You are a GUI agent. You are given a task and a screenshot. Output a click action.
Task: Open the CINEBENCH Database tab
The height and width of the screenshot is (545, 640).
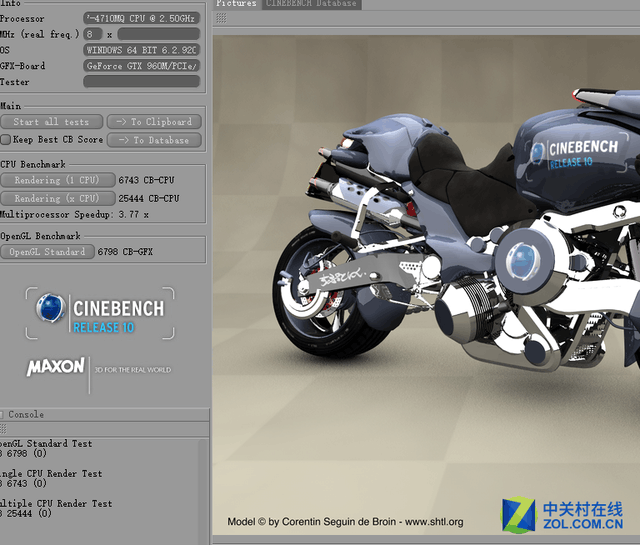point(311,4)
